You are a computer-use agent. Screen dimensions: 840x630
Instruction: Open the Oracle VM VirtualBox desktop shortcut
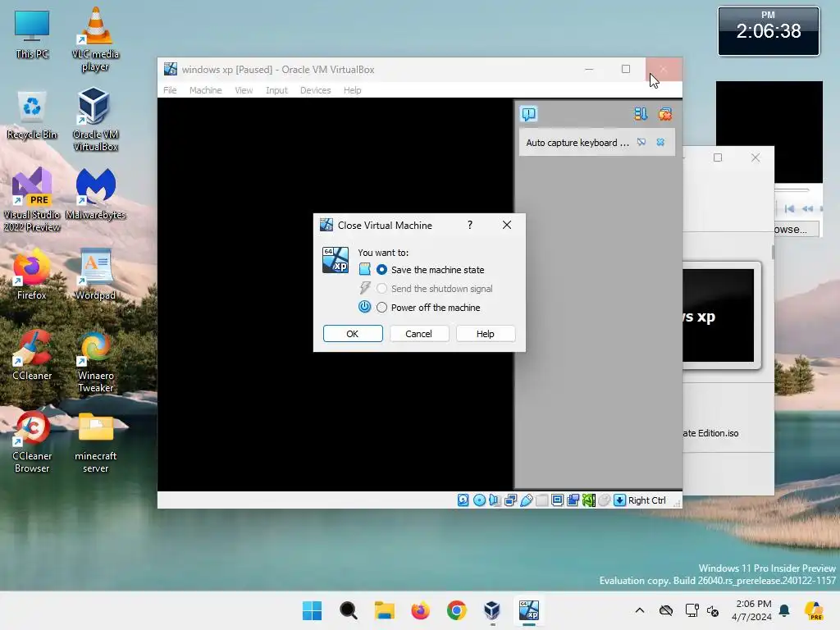pyautogui.click(x=95, y=120)
